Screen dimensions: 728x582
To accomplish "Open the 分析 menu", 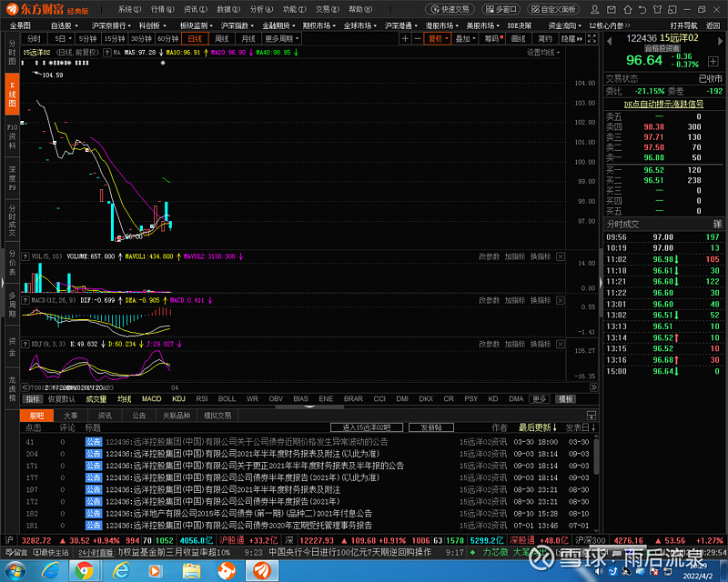I will point(261,9).
